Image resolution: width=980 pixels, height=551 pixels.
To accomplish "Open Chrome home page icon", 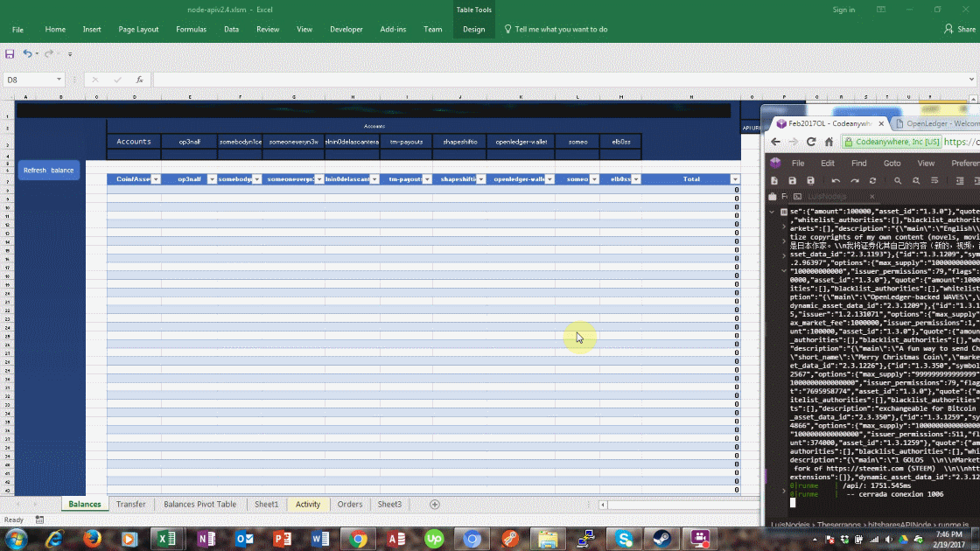I will [x=829, y=142].
